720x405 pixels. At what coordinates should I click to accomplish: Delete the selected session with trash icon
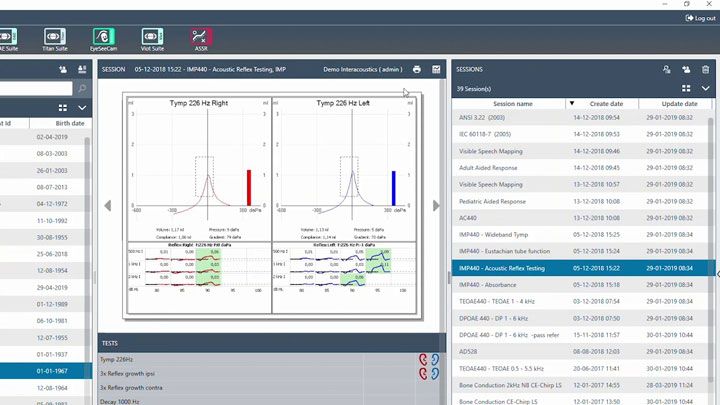[x=706, y=70]
